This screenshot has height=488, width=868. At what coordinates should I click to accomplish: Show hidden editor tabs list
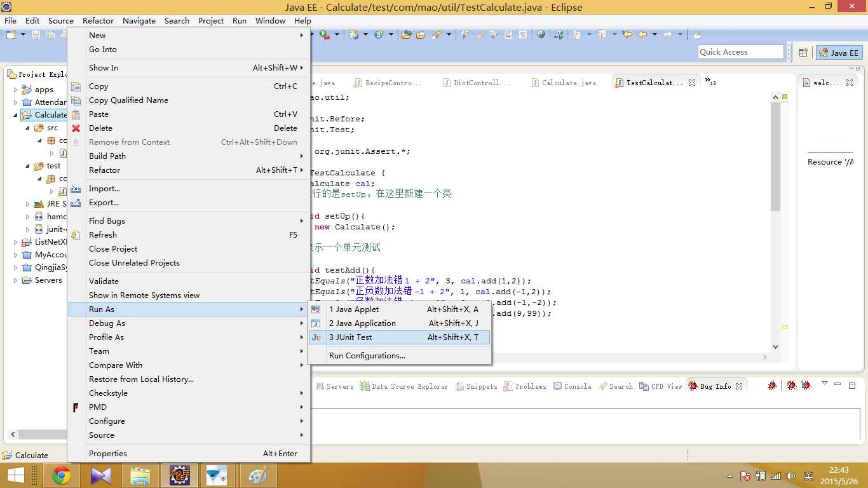click(710, 82)
